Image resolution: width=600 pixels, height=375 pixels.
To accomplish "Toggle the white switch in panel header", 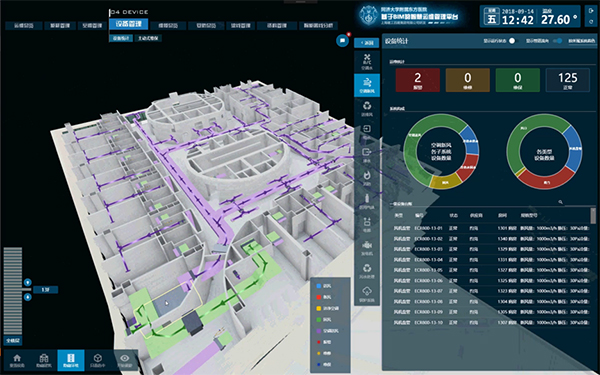I will click(x=512, y=41).
